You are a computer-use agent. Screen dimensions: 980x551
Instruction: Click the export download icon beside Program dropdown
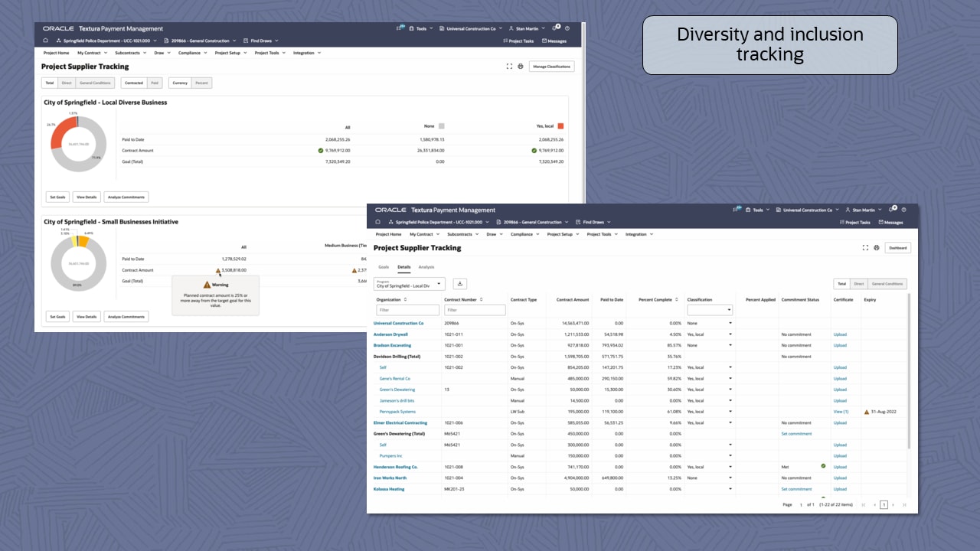[x=459, y=284]
